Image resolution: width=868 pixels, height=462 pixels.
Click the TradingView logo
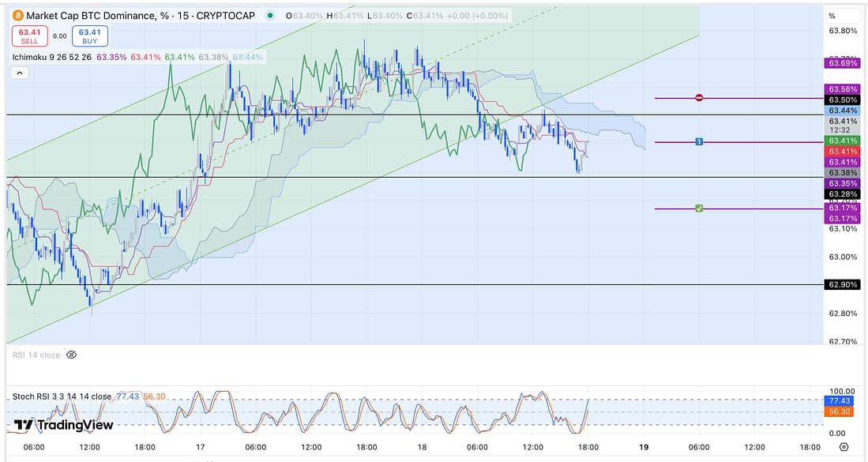[x=64, y=425]
